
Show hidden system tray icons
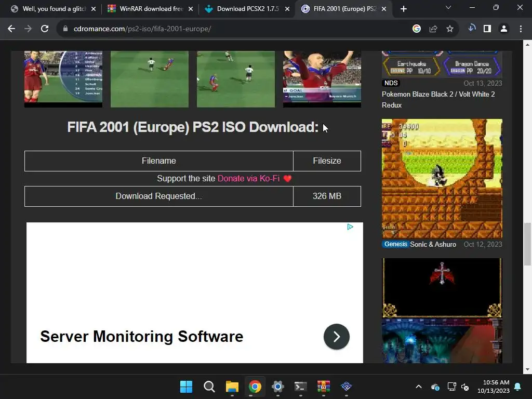pyautogui.click(x=419, y=387)
